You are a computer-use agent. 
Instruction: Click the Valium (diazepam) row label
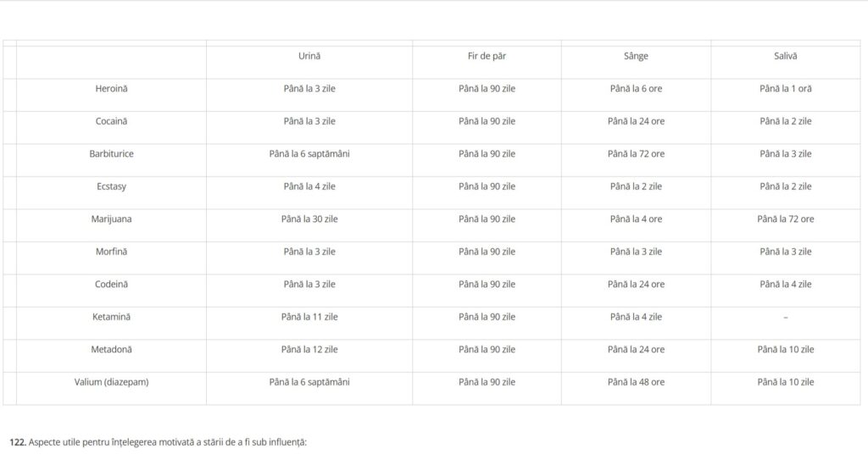(x=111, y=383)
